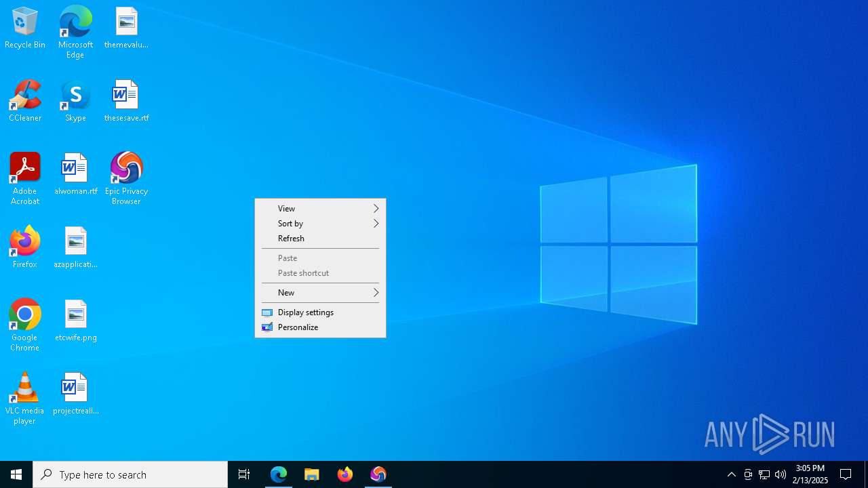Open the Windows Start menu

point(16,474)
